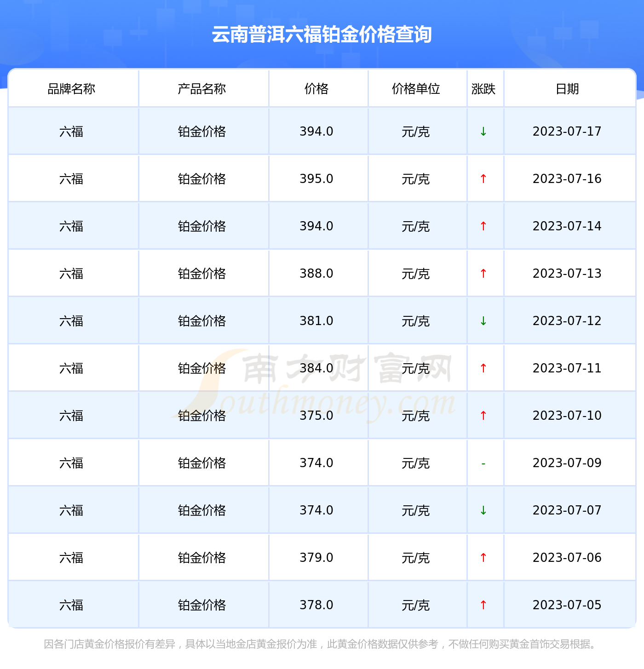Click the 产品名称 column header

[x=202, y=89]
